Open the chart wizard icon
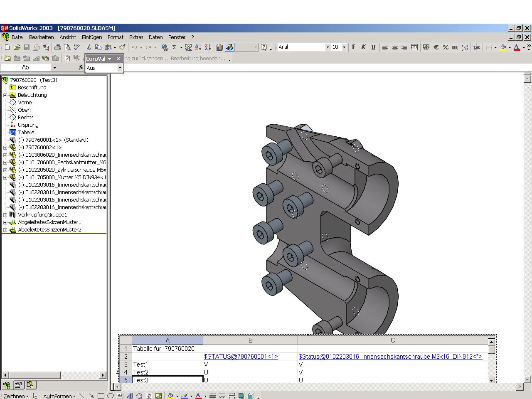 pos(219,47)
